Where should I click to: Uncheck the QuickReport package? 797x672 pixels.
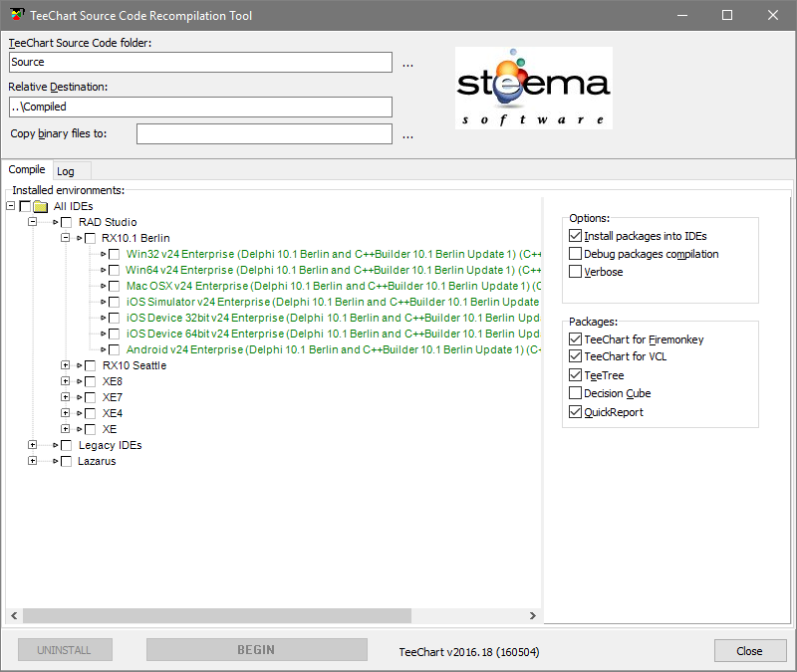(x=575, y=412)
